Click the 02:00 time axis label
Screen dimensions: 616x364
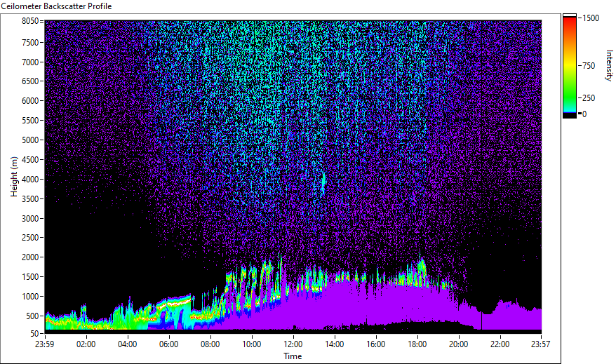pos(86,344)
